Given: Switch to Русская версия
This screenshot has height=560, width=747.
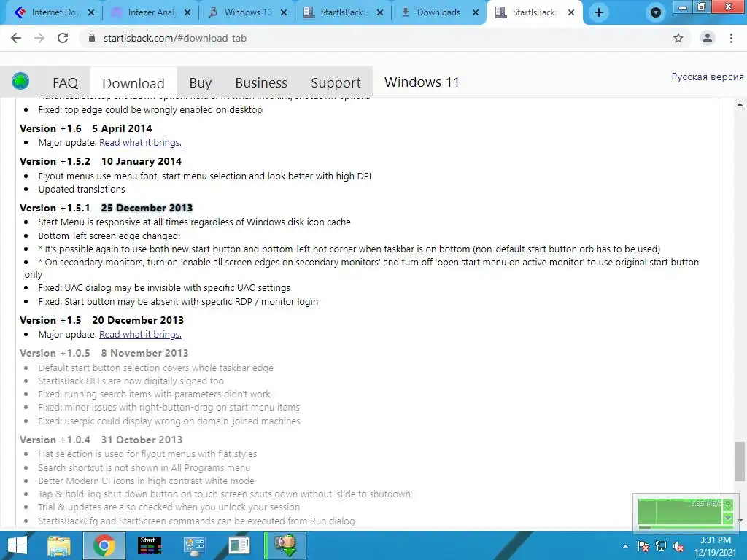Looking at the screenshot, I should pos(708,77).
